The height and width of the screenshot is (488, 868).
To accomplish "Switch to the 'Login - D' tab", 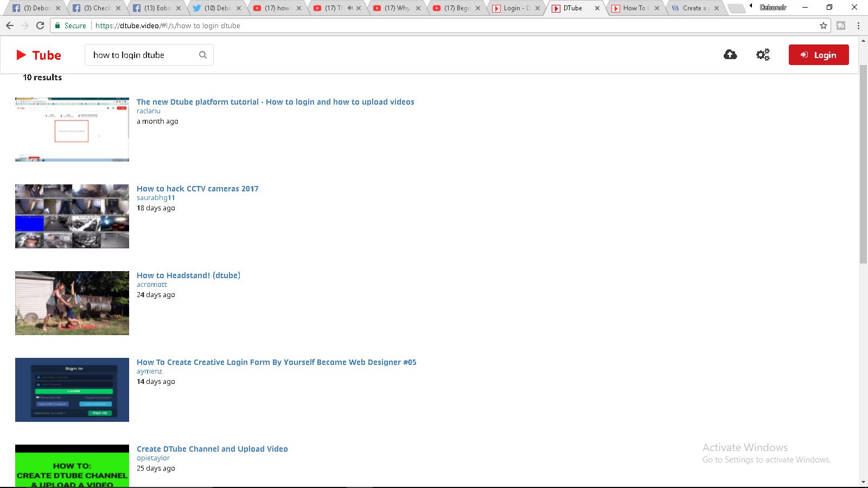I will click(516, 8).
